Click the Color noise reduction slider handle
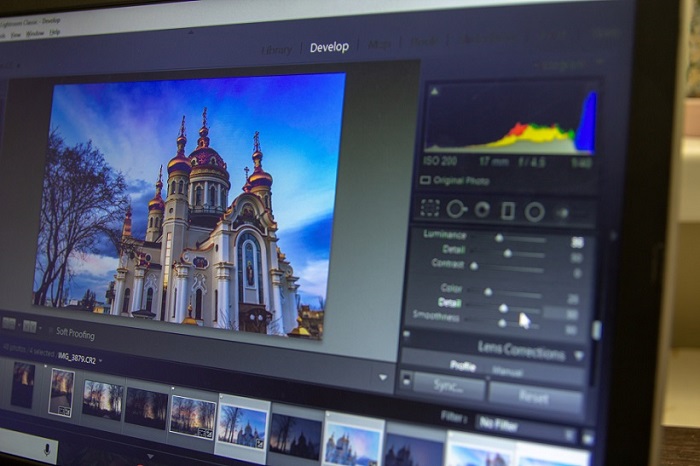The width and height of the screenshot is (700, 466). (x=488, y=292)
